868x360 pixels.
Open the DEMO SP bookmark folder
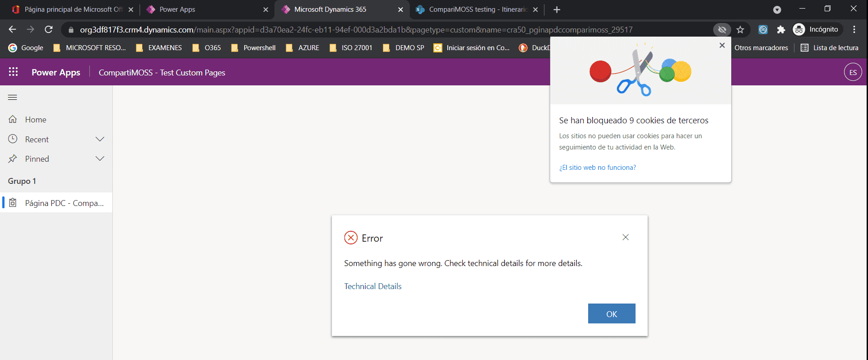click(x=403, y=48)
